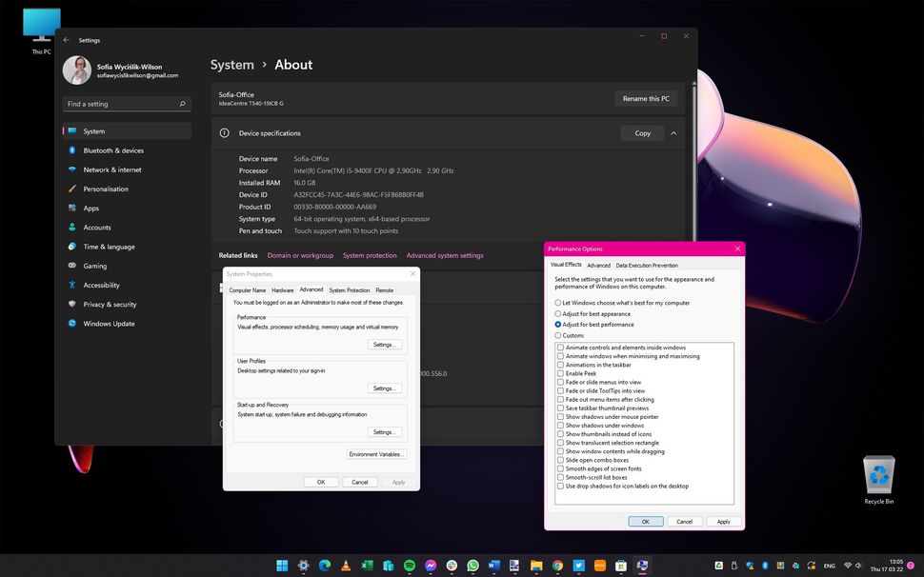Image resolution: width=924 pixels, height=577 pixels.
Task: Launch VLC media player from the taskbar
Action: click(x=346, y=565)
